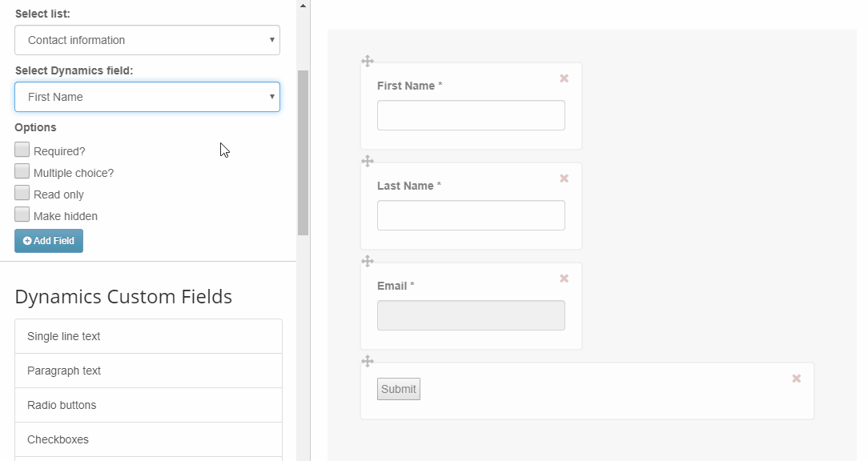This screenshot has height=461, width=868.
Task: Delete the Email field using its X icon
Action: [564, 279]
